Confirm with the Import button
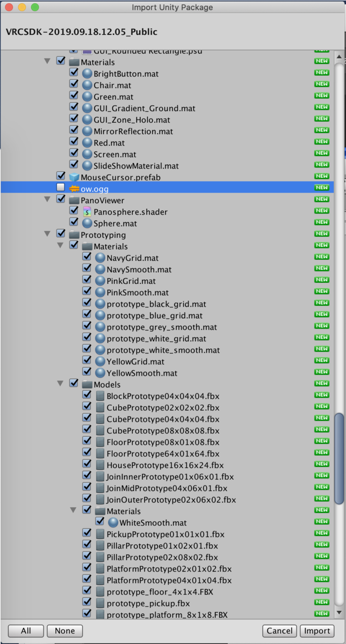The image size is (346, 644). (x=316, y=631)
